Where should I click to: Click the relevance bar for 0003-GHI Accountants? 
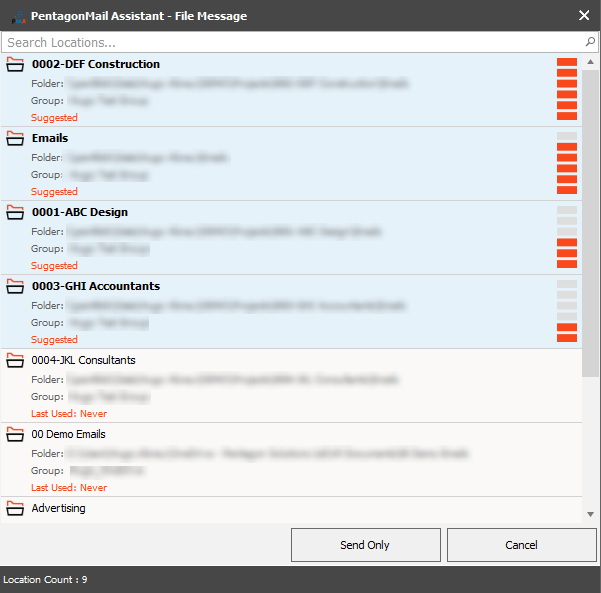pos(566,311)
